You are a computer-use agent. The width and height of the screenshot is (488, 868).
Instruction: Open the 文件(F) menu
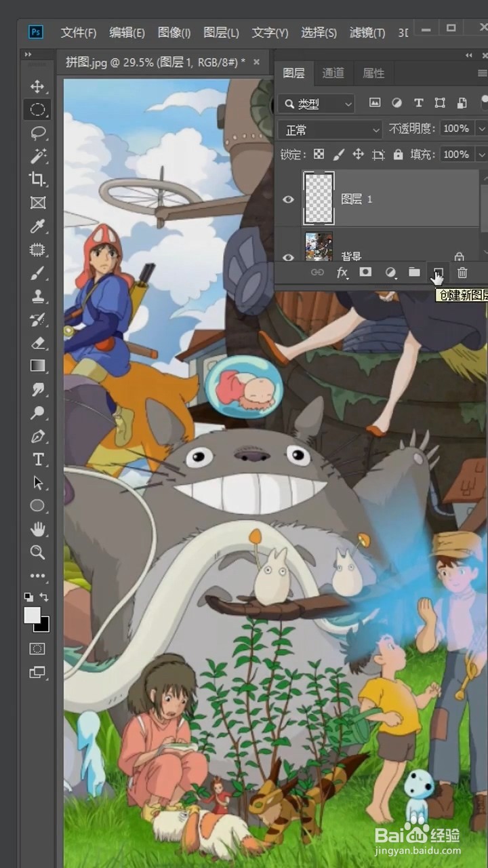pyautogui.click(x=79, y=33)
